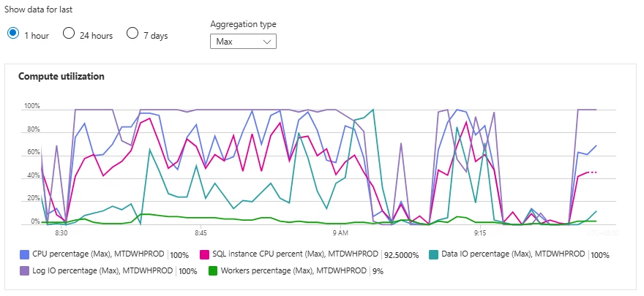Click the Compute utilization chart title
Screen dimensions: 644x296
pyautogui.click(x=61, y=76)
